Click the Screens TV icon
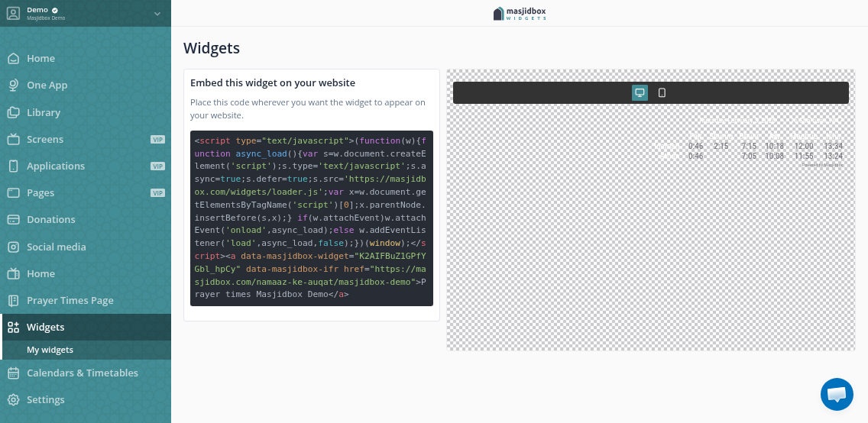The height and width of the screenshot is (423, 868). pyautogui.click(x=13, y=139)
